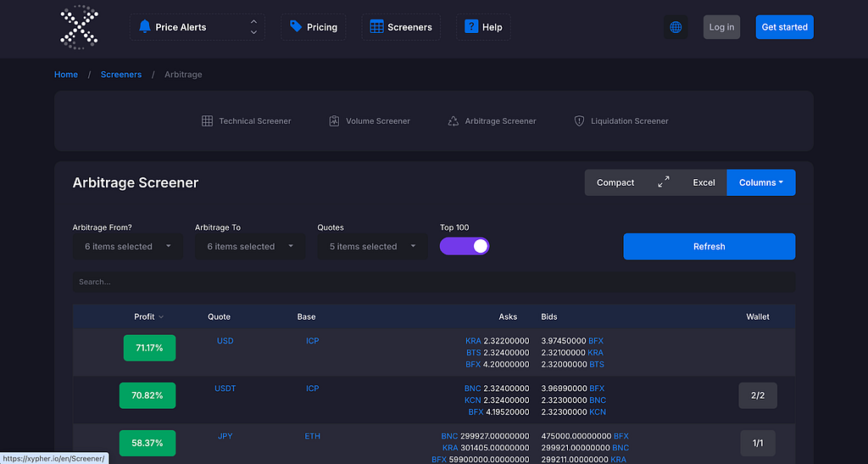The height and width of the screenshot is (464, 868).
Task: Click the Search input field
Action: pyautogui.click(x=434, y=282)
